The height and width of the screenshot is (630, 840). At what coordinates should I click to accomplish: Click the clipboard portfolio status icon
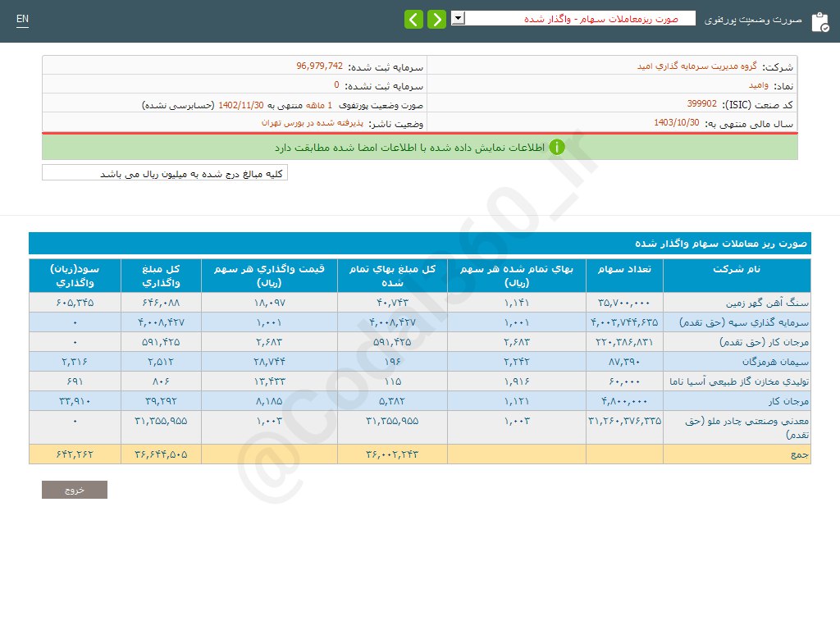tap(819, 21)
